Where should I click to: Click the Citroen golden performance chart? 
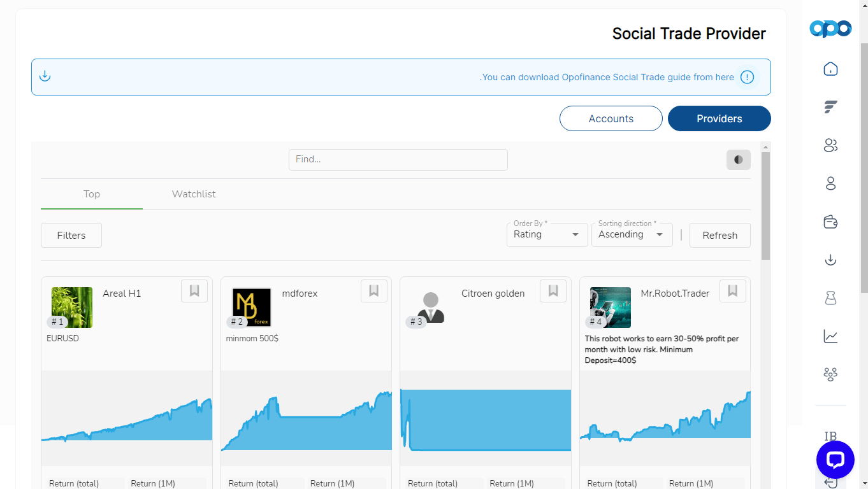point(486,418)
